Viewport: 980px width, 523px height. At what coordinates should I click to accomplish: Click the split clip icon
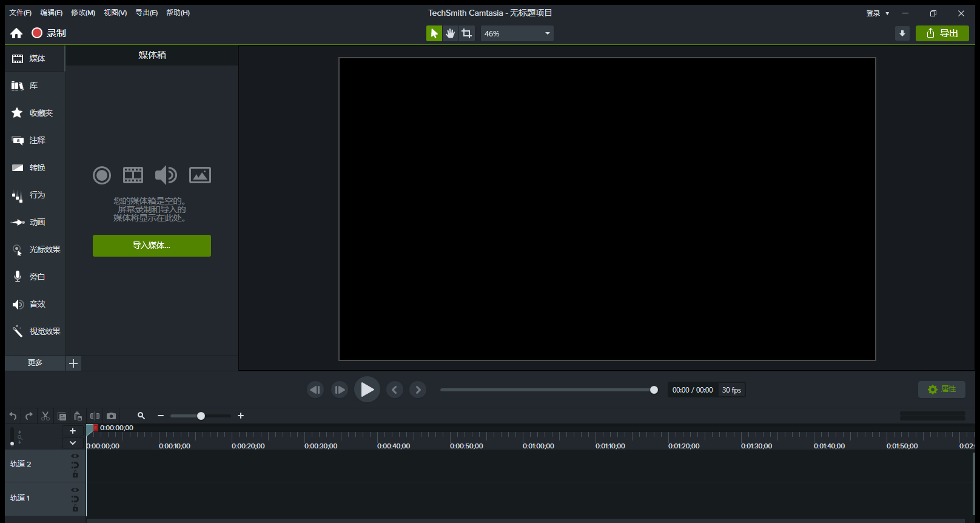[x=95, y=416]
